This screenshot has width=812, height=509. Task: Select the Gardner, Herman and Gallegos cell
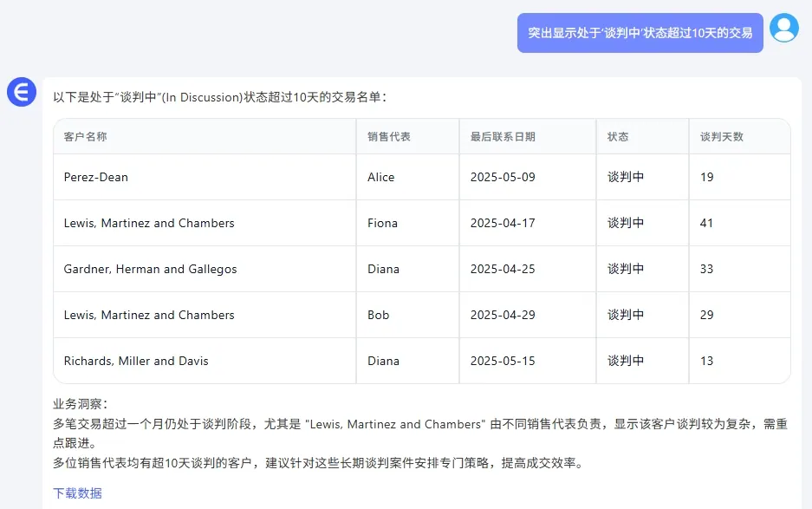(205, 269)
